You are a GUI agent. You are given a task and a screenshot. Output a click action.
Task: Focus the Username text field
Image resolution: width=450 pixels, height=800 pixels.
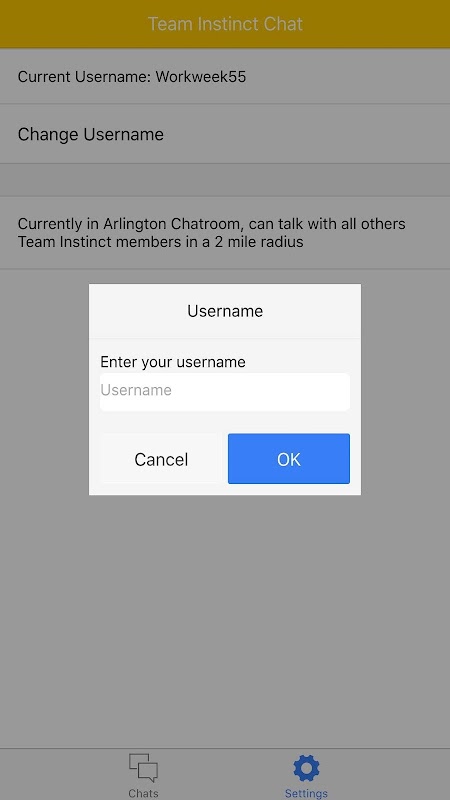[x=225, y=391]
